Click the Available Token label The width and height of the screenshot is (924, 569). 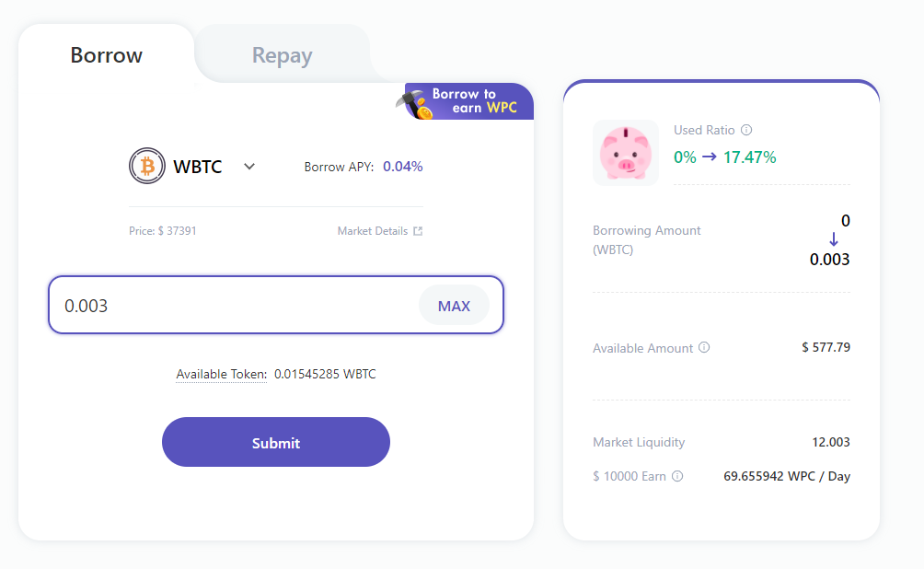(x=222, y=374)
